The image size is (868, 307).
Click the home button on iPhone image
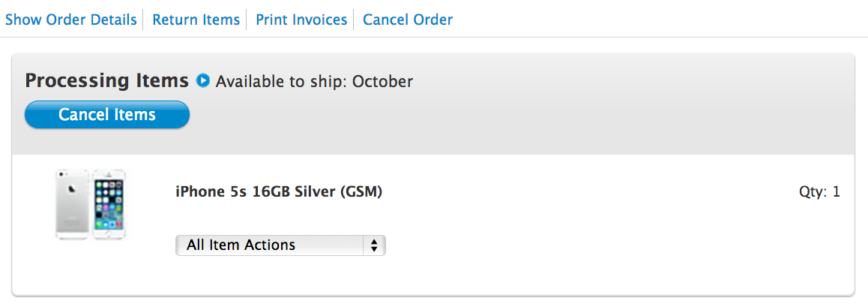point(109,234)
